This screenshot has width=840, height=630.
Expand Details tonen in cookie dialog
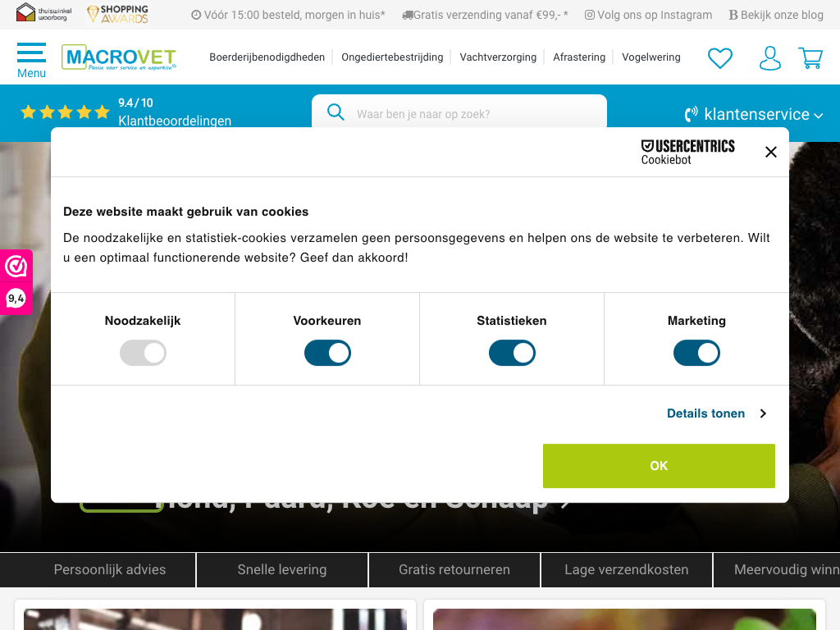[x=717, y=413]
